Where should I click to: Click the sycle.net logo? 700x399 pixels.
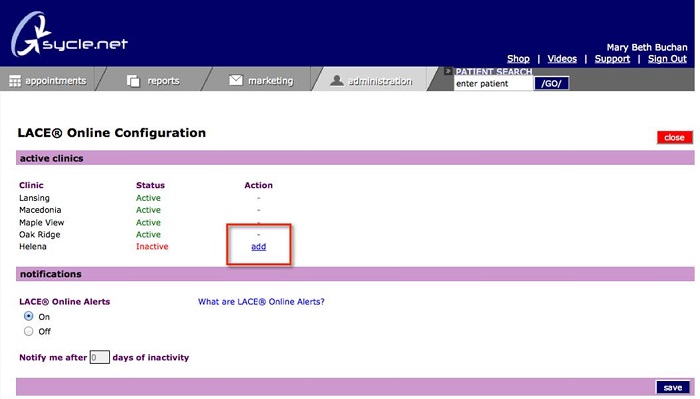(69, 34)
